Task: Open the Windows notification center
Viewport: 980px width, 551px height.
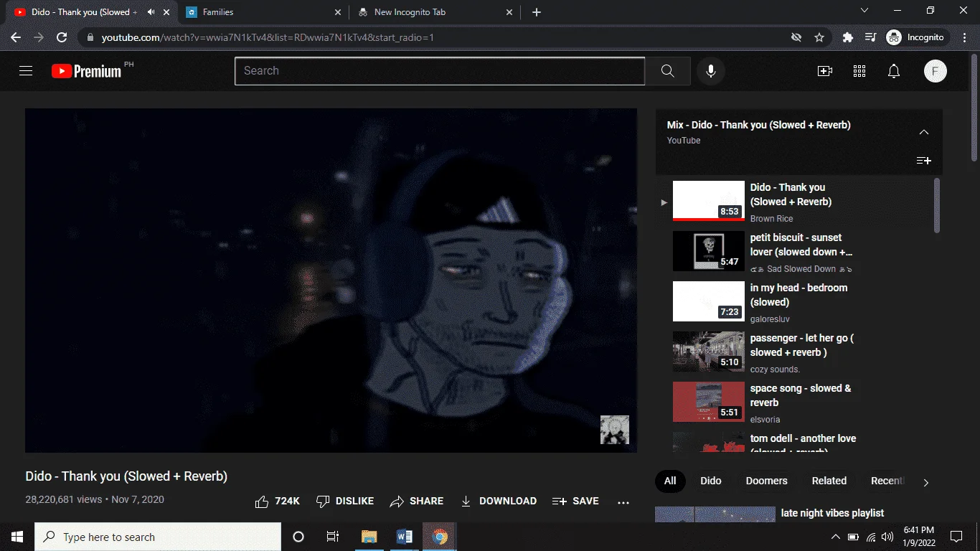Action: tap(956, 537)
